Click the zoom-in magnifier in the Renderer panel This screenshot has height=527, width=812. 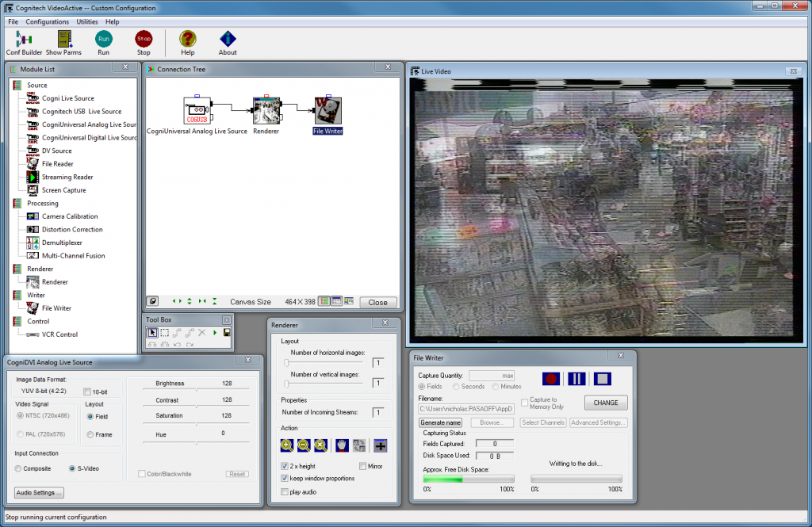[286, 445]
